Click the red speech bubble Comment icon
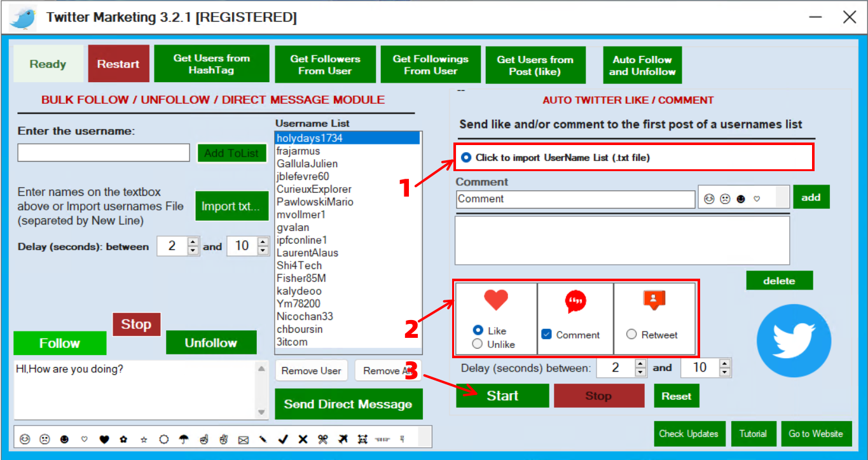This screenshot has height=460, width=868. pyautogui.click(x=575, y=302)
